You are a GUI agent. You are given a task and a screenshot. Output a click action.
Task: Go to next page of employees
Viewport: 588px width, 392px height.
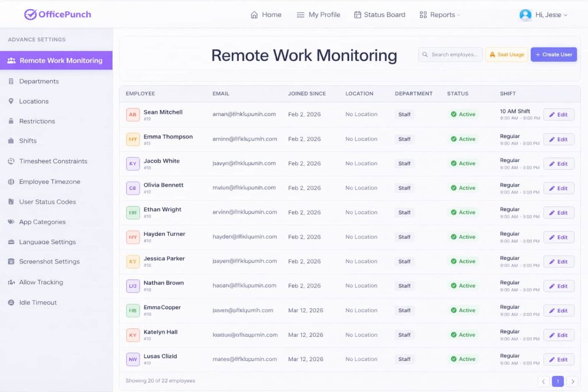(572, 382)
